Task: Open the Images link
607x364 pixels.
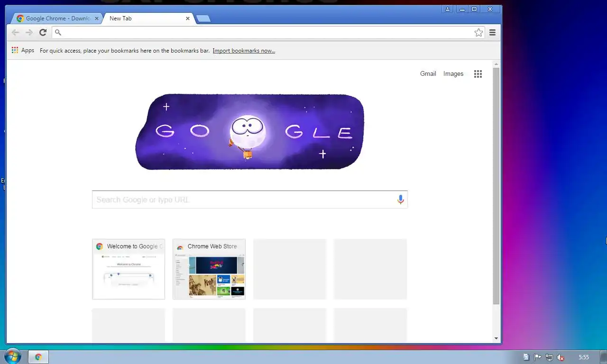Action: tap(453, 73)
